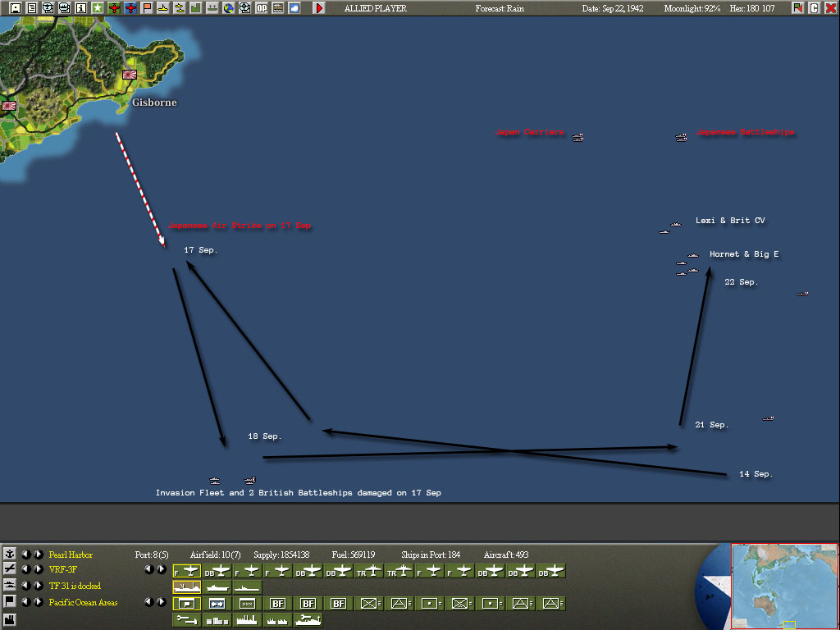This screenshot has height=630, width=840.
Task: Click the 'Aircraft: 493' value
Action: coord(505,555)
